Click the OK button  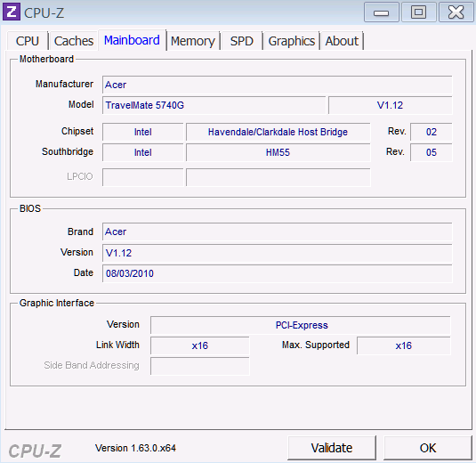pyautogui.click(x=428, y=448)
